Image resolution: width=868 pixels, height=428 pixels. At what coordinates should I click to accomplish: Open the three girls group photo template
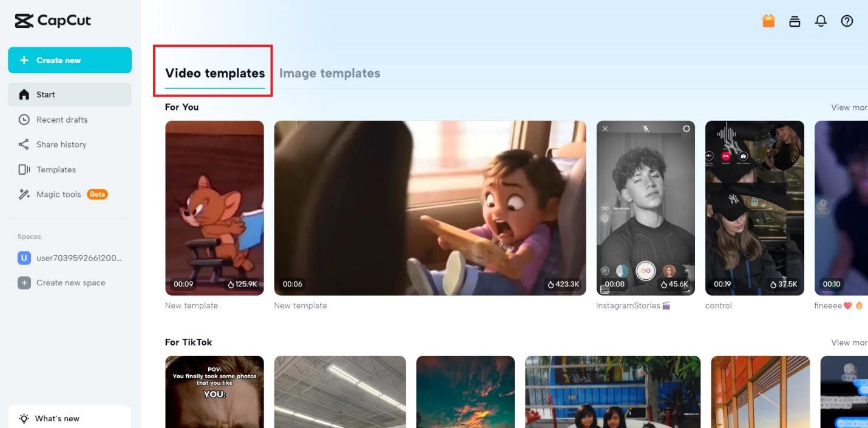click(x=612, y=392)
